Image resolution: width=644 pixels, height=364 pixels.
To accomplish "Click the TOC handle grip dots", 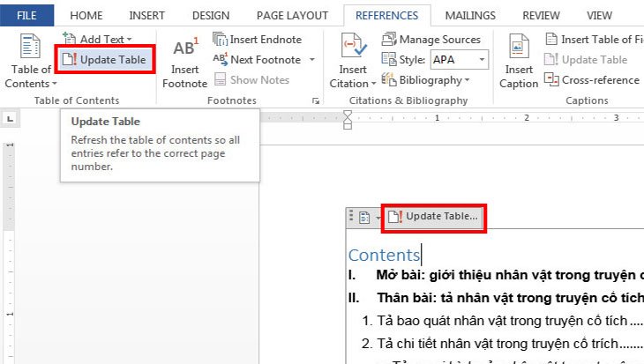I will point(351,216).
